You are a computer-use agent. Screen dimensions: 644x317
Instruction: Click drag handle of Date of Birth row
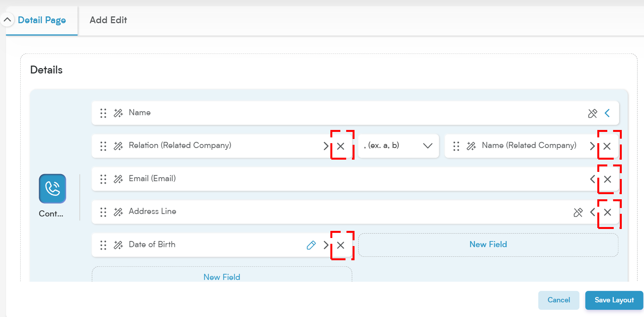(103, 245)
